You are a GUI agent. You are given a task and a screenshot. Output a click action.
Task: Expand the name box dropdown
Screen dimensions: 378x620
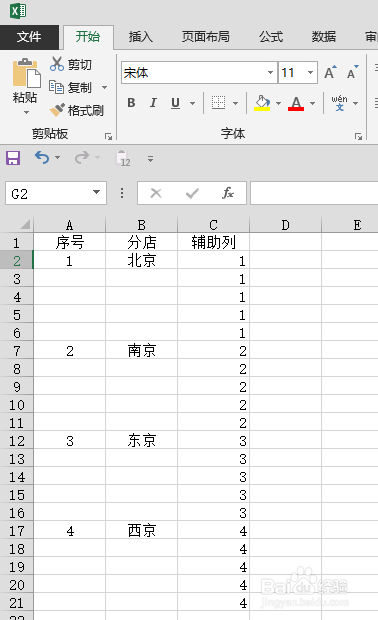(96, 192)
